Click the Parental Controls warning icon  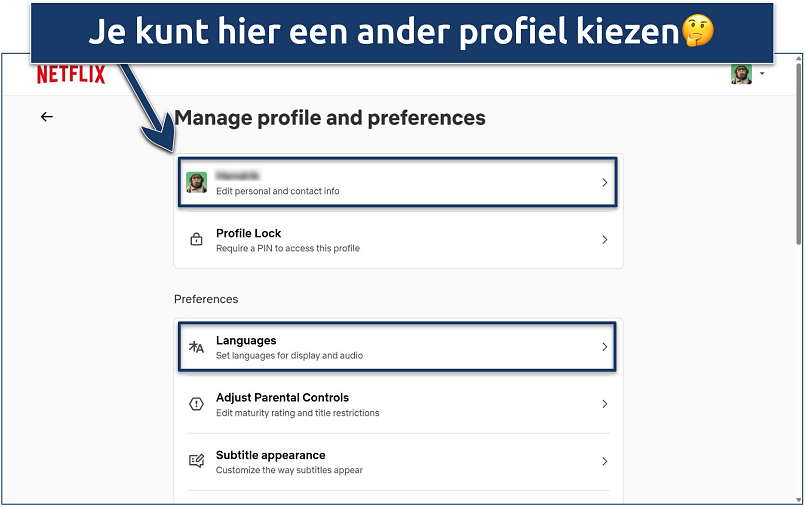pos(196,404)
